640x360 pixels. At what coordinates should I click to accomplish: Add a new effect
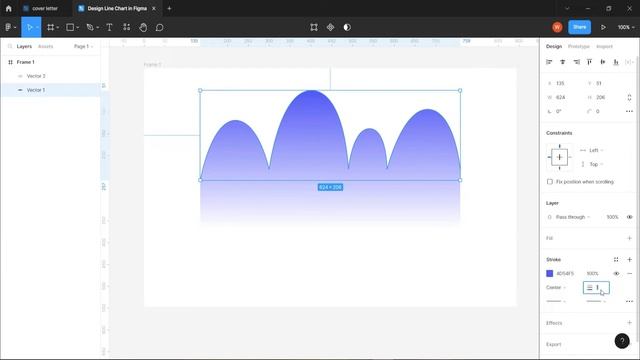[x=629, y=323]
